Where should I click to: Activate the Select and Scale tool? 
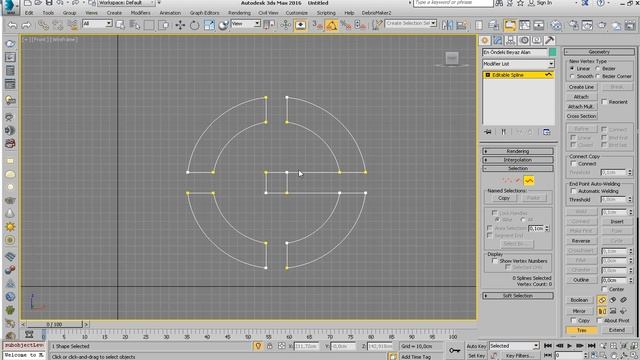point(209,25)
